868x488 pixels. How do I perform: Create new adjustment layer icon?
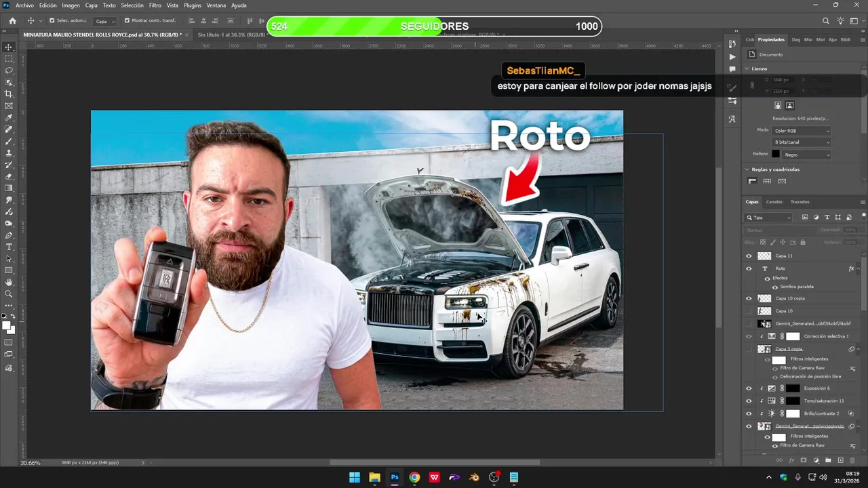[816, 460]
